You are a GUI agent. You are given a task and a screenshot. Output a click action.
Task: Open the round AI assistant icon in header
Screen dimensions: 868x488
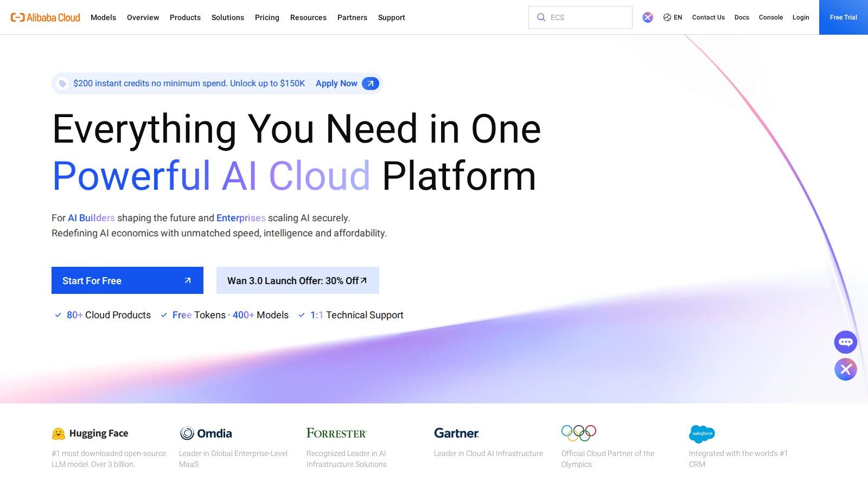pyautogui.click(x=648, y=17)
